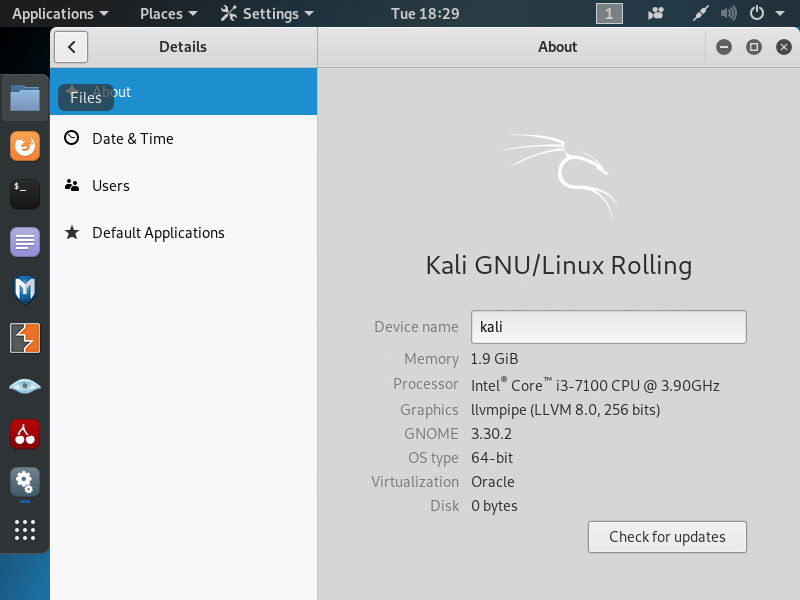Expand the system menu dropdown arrow
This screenshot has height=600, width=800.
pos(780,14)
